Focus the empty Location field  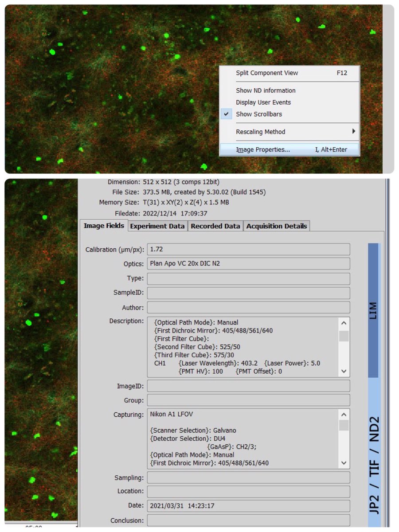click(x=248, y=491)
